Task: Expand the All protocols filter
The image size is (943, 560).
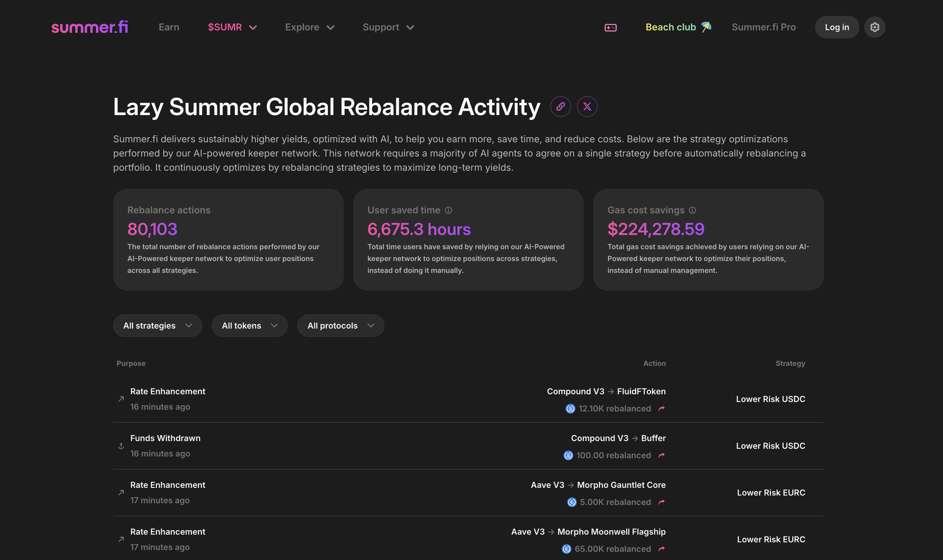Action: pyautogui.click(x=340, y=326)
